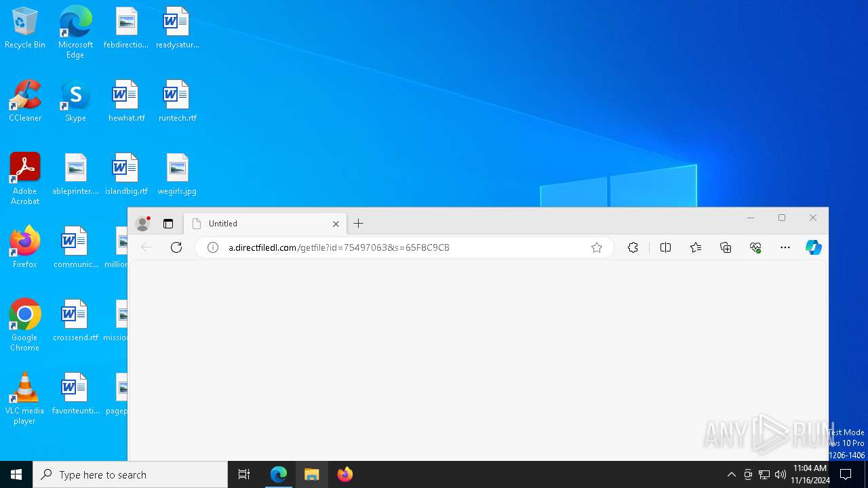Select crosssend.rtf file on desktop

tap(75, 321)
